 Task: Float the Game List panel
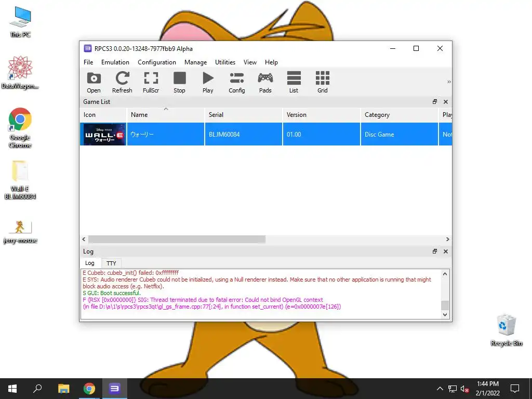coord(435,102)
